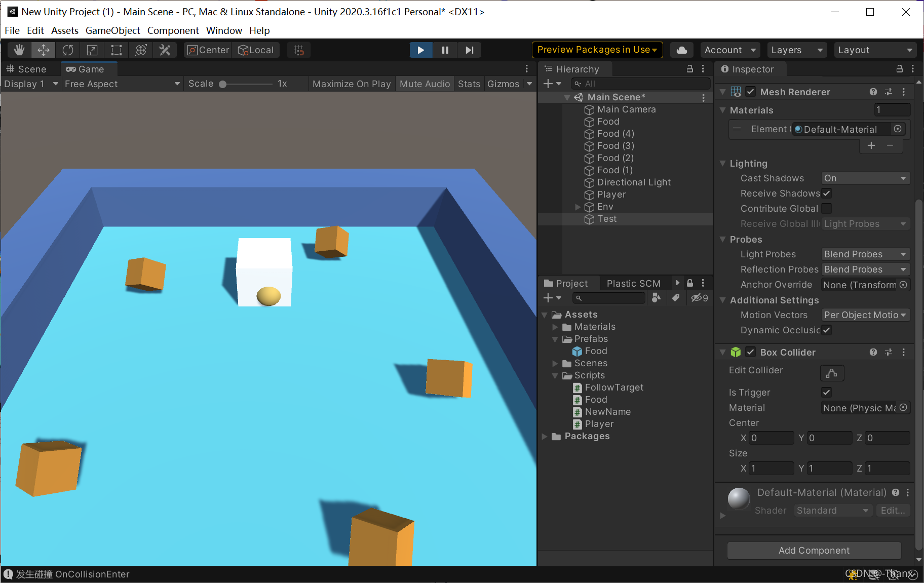Select the Rect Transform tool

[x=117, y=50]
